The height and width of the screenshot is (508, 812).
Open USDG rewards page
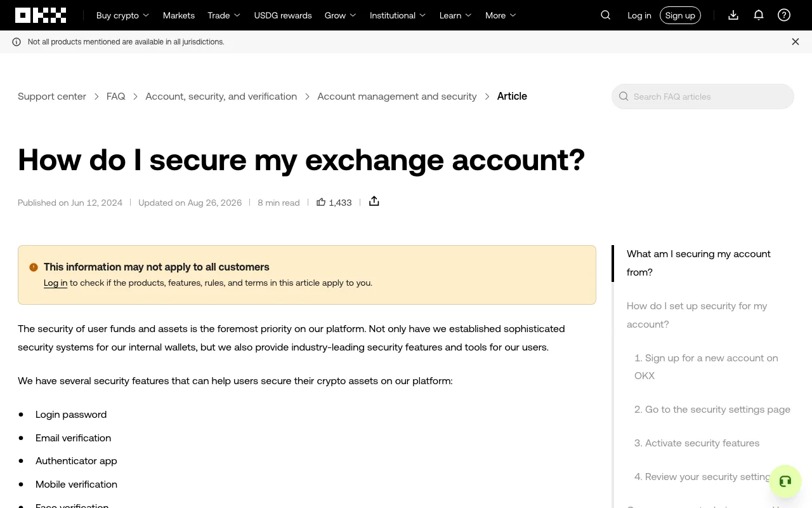click(283, 15)
